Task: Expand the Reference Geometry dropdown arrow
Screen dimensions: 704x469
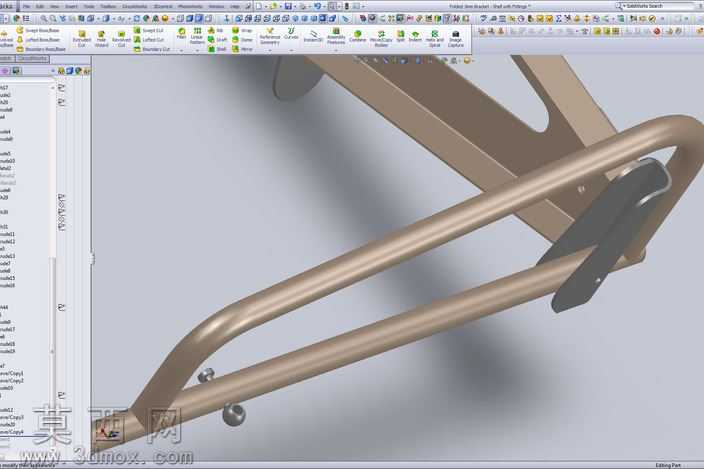Action: coord(270,51)
